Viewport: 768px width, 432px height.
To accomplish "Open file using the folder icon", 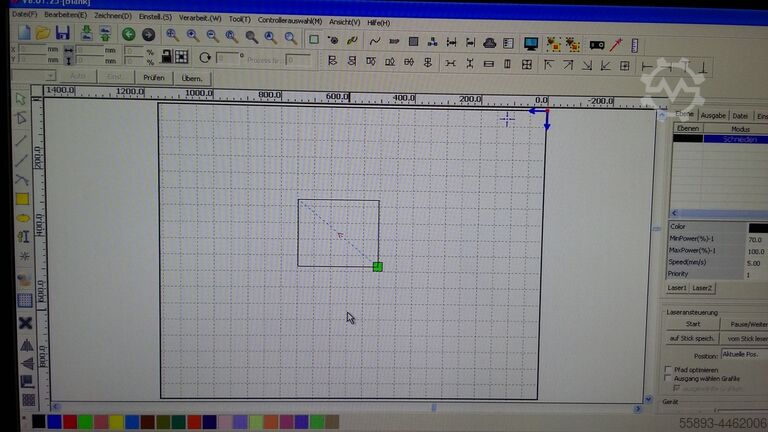I will [43, 34].
